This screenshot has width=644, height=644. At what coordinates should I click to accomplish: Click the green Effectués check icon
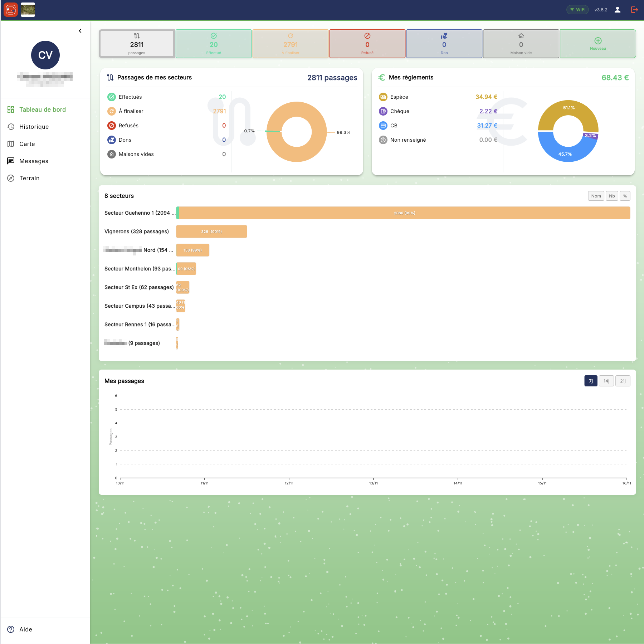point(112,97)
